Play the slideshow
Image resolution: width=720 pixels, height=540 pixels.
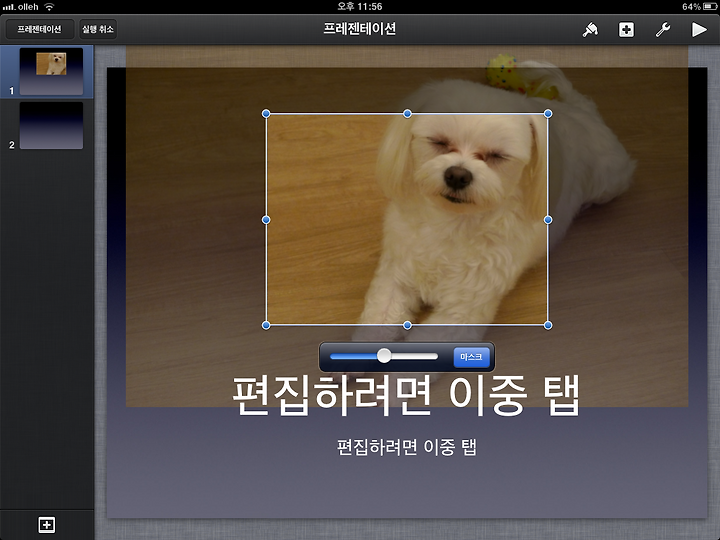[x=699, y=30]
